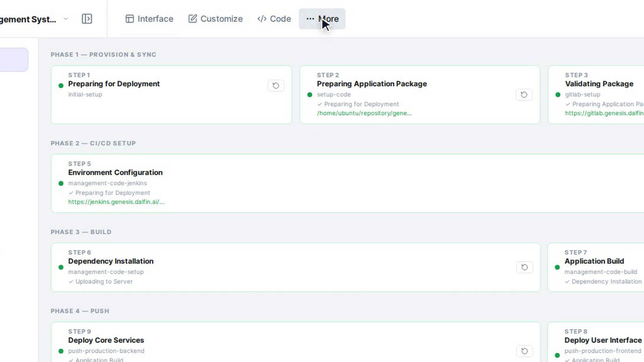Click the management-code-jenkins job name
644x362 pixels.
tap(107, 183)
